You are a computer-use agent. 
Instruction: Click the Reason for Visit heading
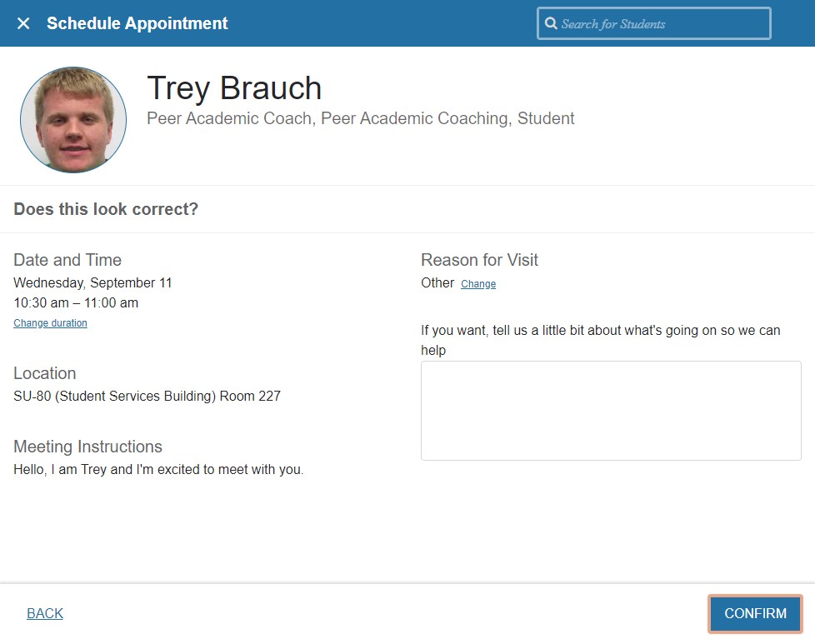tap(479, 260)
